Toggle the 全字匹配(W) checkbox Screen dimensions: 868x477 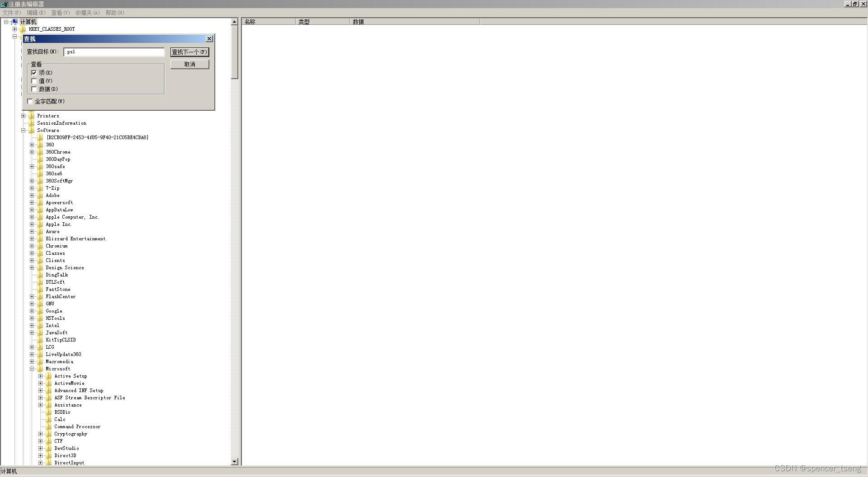pyautogui.click(x=30, y=101)
